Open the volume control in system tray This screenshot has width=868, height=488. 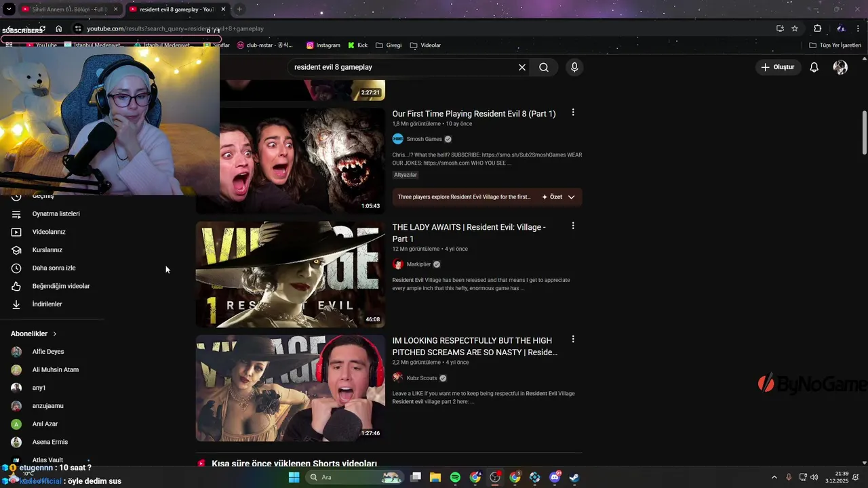coord(814,477)
